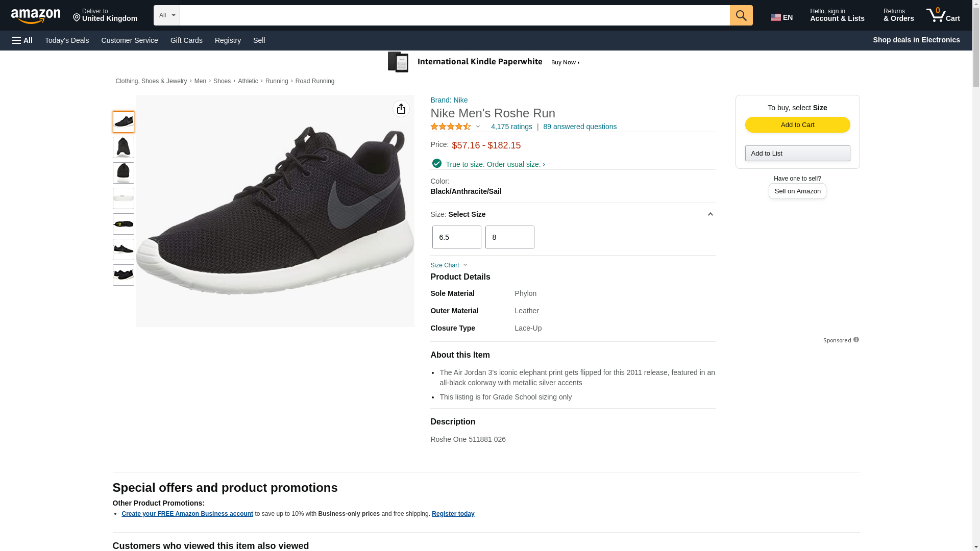The image size is (980, 551).
Task: Expand the Size Chart dropdown
Action: 449,265
